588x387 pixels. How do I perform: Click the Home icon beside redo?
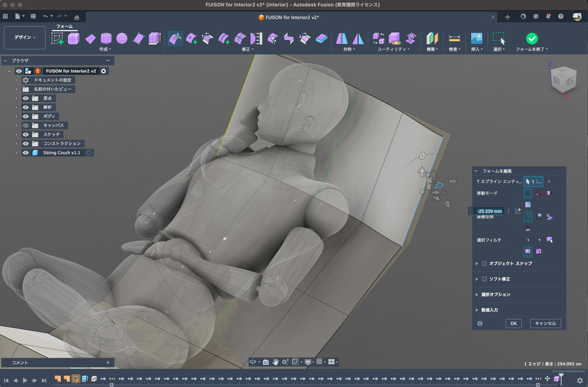pyautogui.click(x=76, y=17)
